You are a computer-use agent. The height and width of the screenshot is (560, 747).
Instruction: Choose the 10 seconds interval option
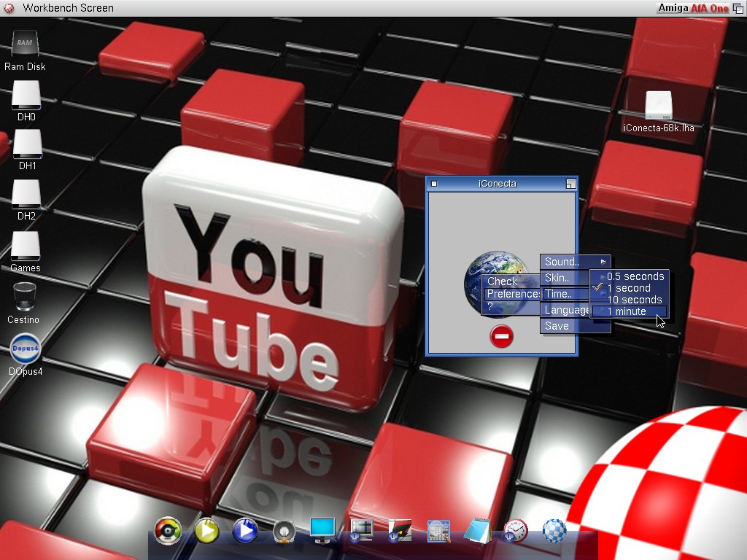click(634, 300)
